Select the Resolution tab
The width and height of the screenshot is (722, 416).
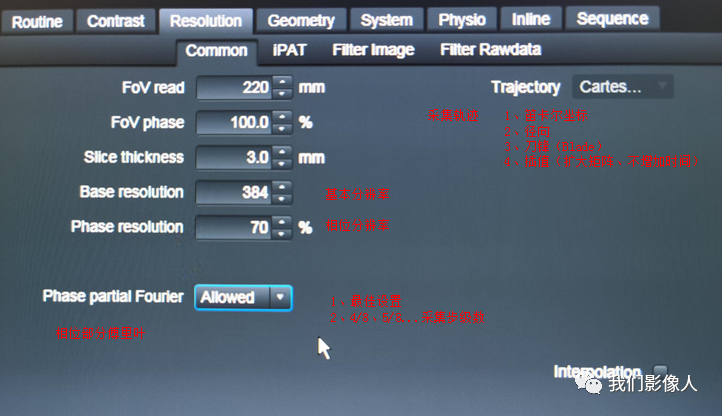point(206,21)
